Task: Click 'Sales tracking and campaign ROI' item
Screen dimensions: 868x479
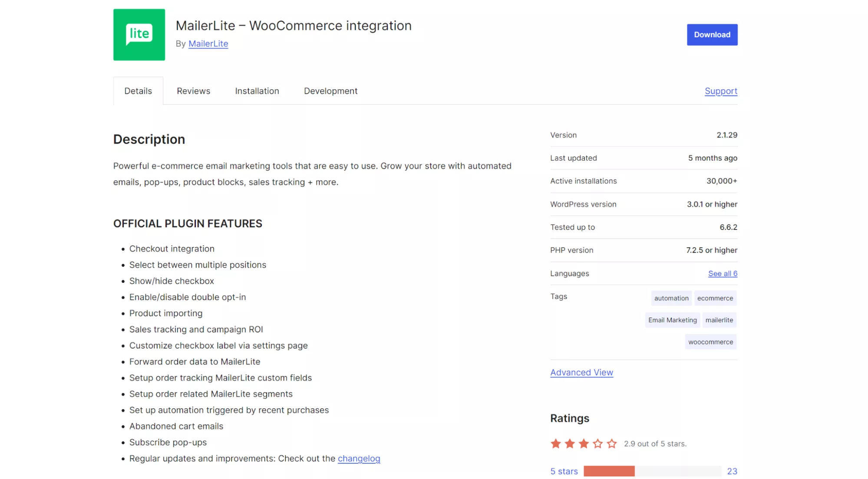Action: click(x=196, y=329)
